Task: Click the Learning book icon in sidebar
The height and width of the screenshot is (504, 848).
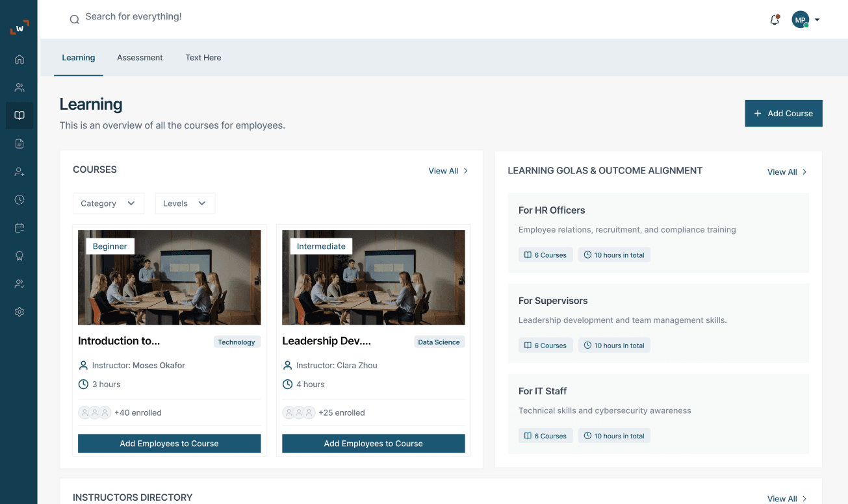Action: pos(19,115)
